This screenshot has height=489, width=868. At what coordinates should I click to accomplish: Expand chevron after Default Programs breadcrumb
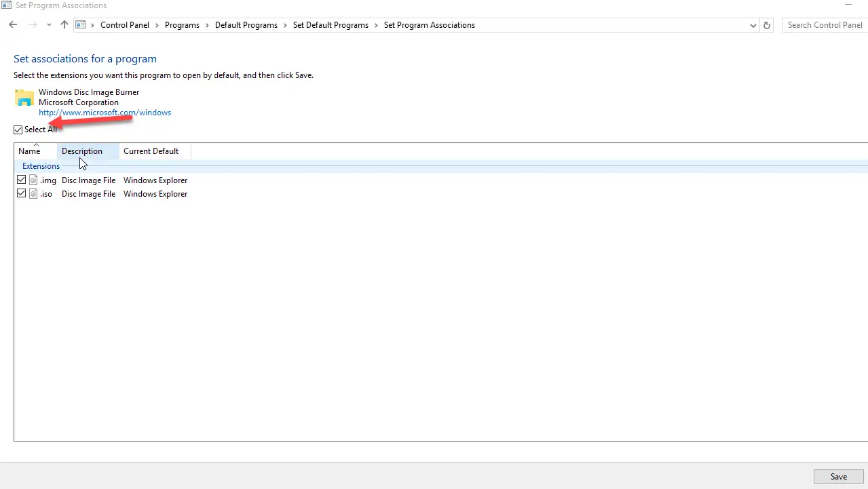pyautogui.click(x=285, y=25)
